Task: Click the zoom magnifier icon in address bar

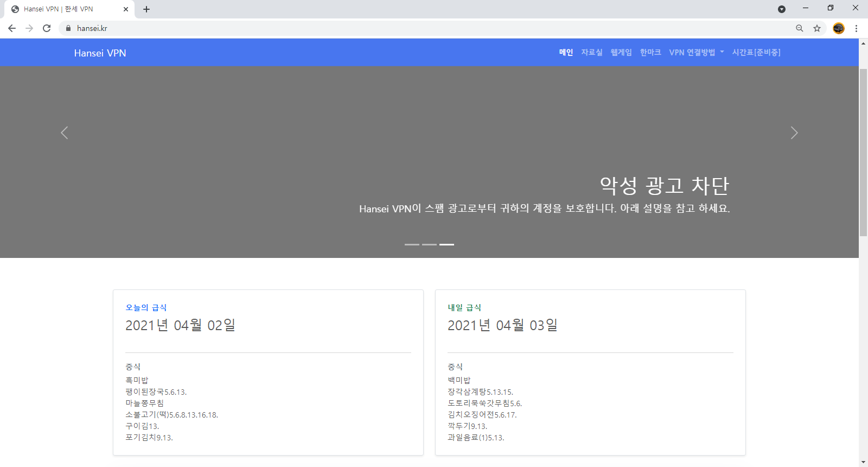Action: tap(799, 28)
